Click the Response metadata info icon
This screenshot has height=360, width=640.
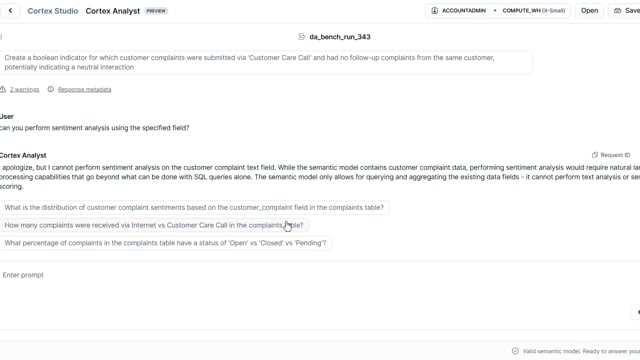click(51, 89)
